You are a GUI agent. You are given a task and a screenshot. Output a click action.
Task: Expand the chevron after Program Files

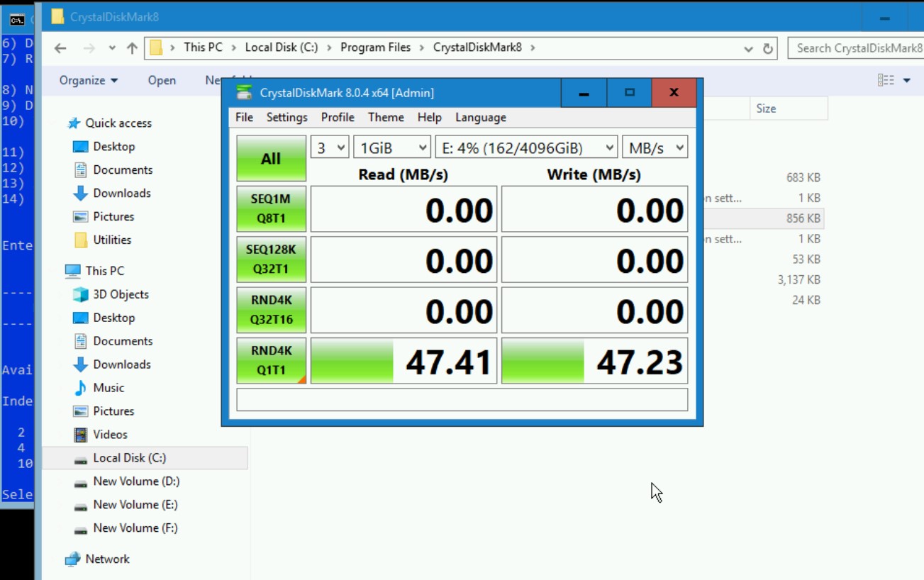point(422,48)
